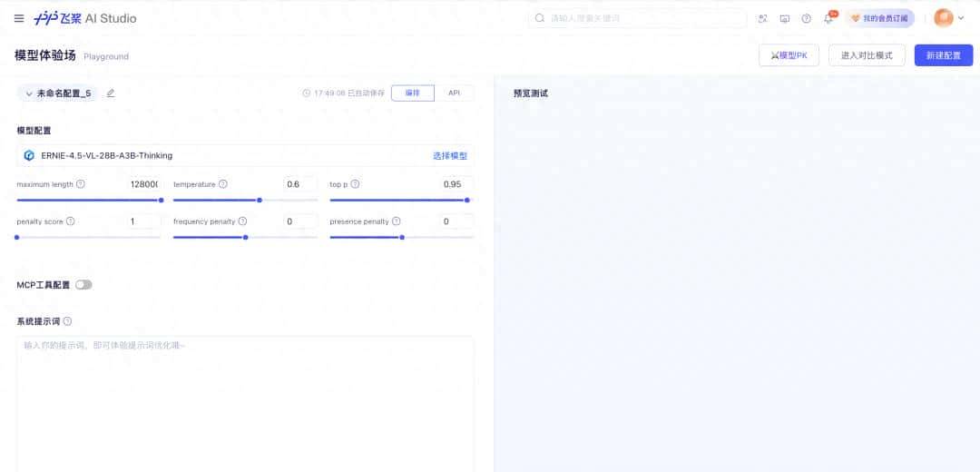Click the 新建配置 button
Image resolution: width=980 pixels, height=472 pixels.
(x=943, y=55)
